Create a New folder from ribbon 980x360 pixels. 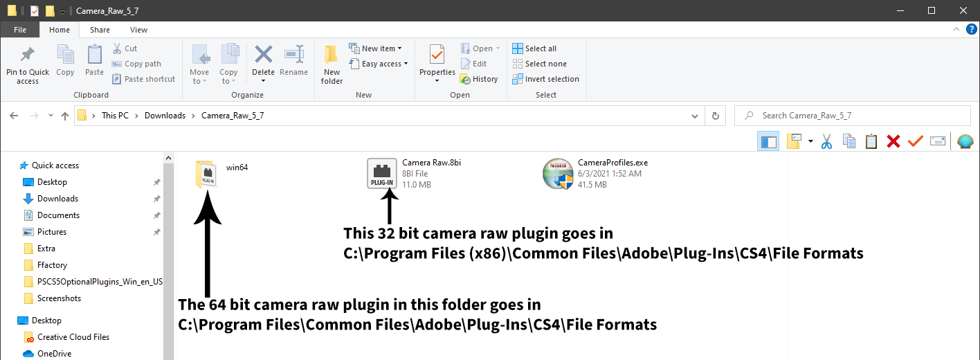(332, 64)
